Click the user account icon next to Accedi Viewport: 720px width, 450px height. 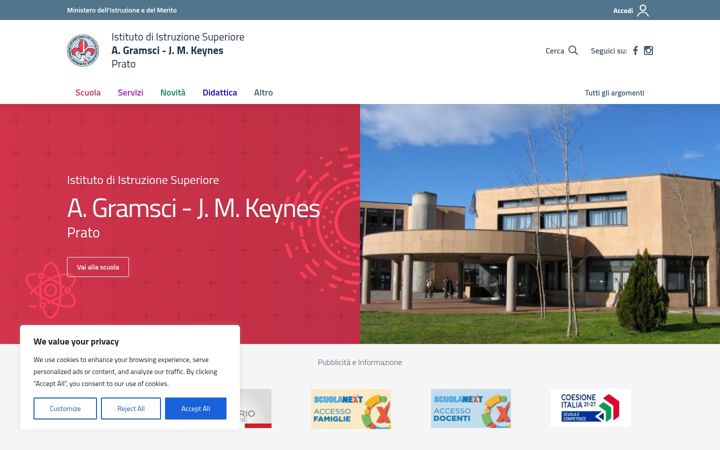click(643, 10)
